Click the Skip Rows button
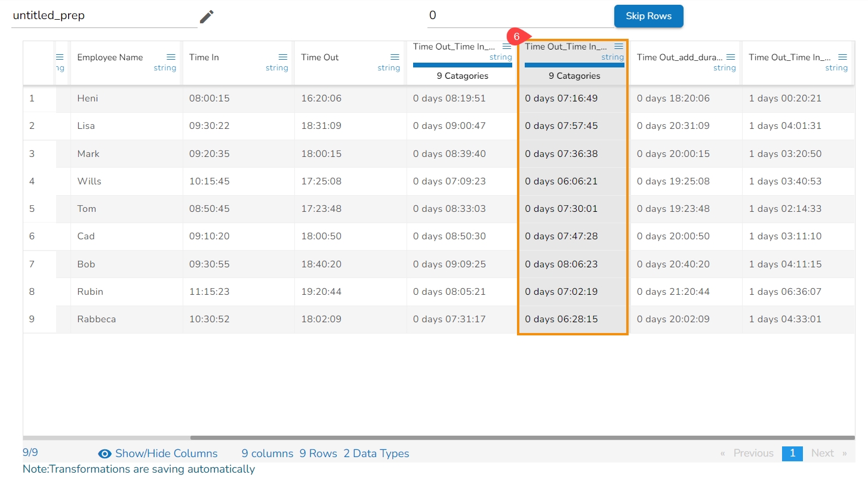The height and width of the screenshot is (481, 868). point(648,16)
